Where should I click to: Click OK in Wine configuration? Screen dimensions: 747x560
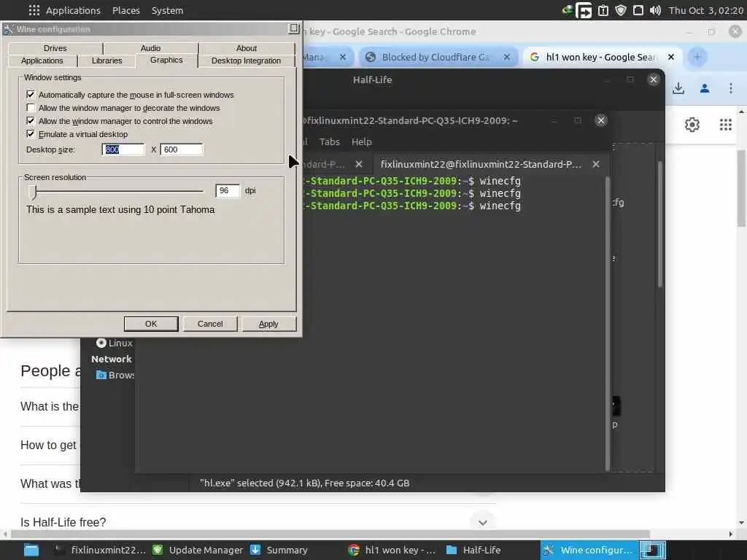click(x=151, y=324)
